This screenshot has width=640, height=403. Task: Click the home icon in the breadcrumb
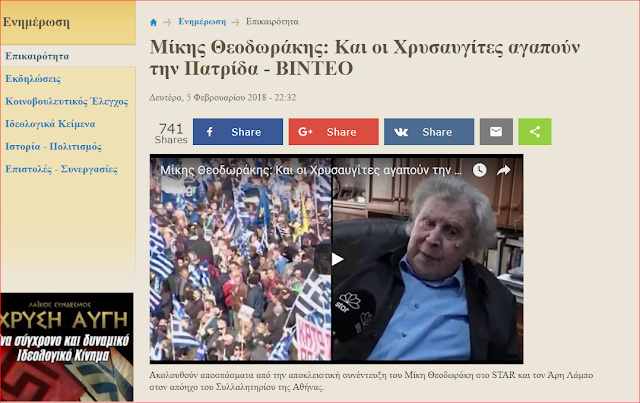[153, 22]
